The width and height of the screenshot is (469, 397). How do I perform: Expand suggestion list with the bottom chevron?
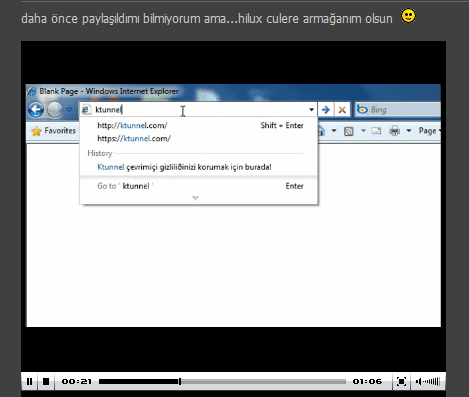pos(195,198)
